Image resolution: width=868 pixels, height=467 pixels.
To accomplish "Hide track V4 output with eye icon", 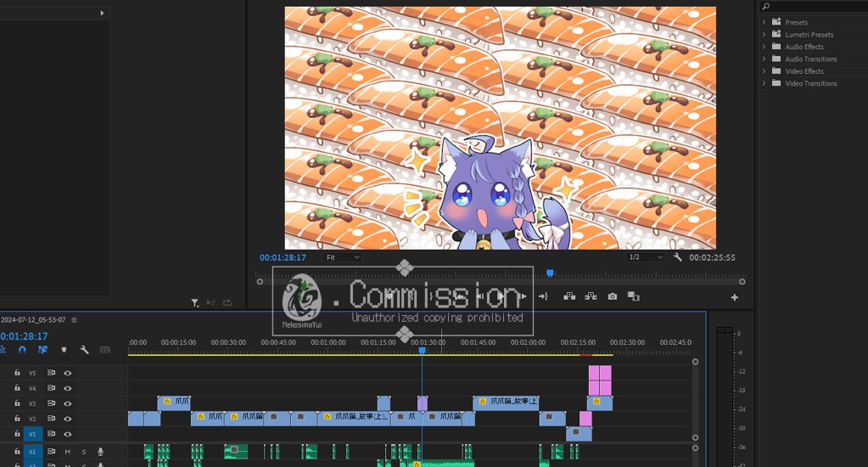I will (68, 388).
